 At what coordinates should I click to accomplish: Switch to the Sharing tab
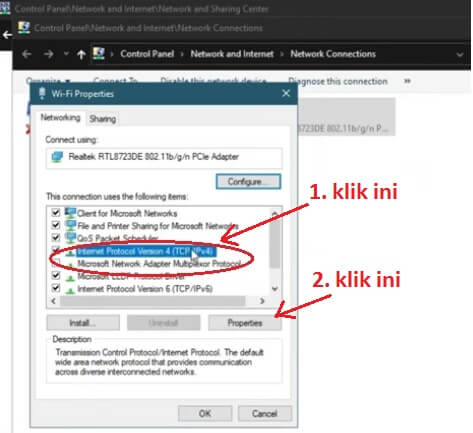coord(102,119)
